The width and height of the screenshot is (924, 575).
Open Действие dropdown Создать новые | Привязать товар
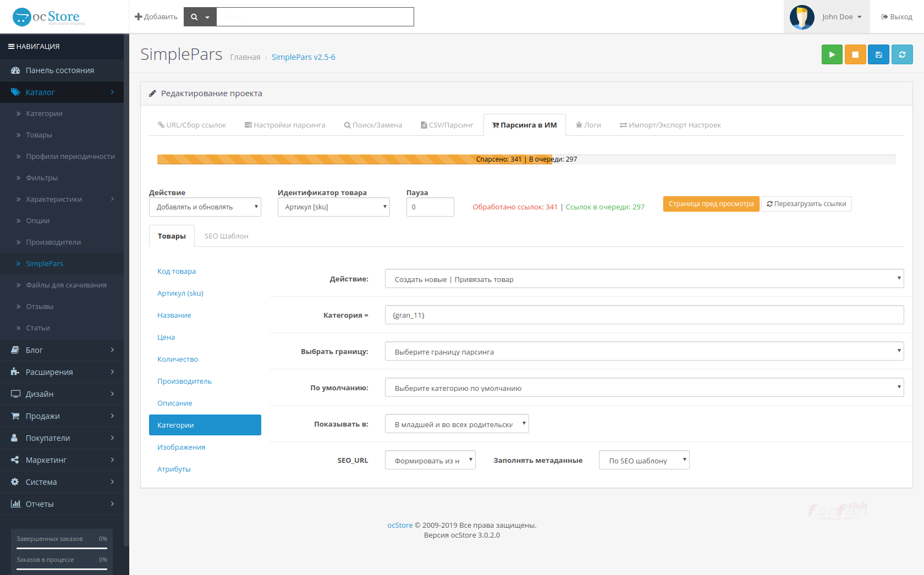tap(644, 279)
